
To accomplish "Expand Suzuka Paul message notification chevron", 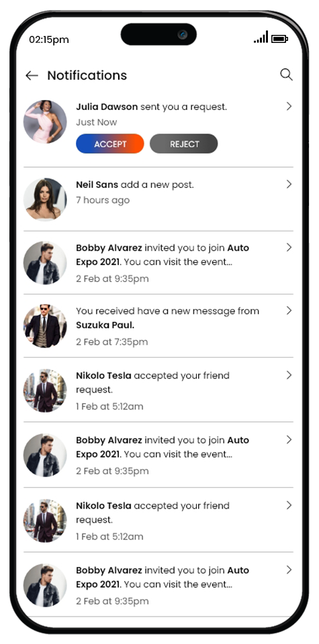I will tap(289, 311).
